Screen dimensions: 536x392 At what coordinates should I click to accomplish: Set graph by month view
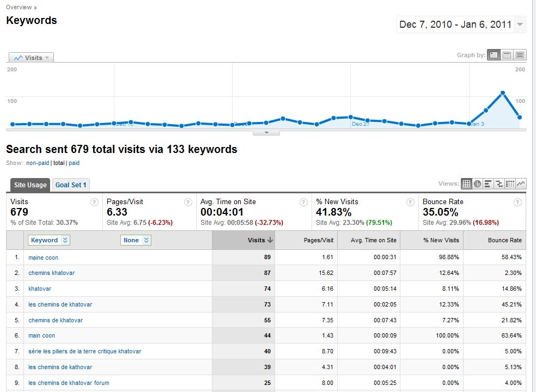coord(520,55)
